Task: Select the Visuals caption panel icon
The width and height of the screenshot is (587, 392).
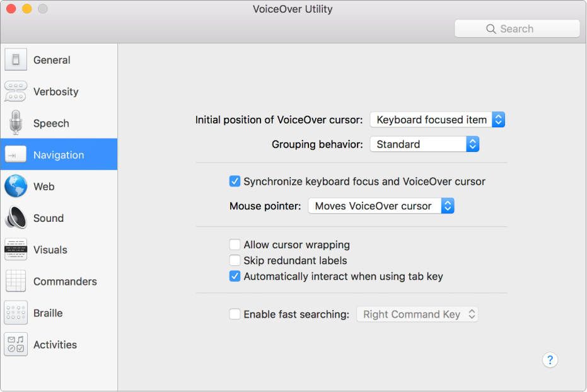Action: click(x=16, y=250)
